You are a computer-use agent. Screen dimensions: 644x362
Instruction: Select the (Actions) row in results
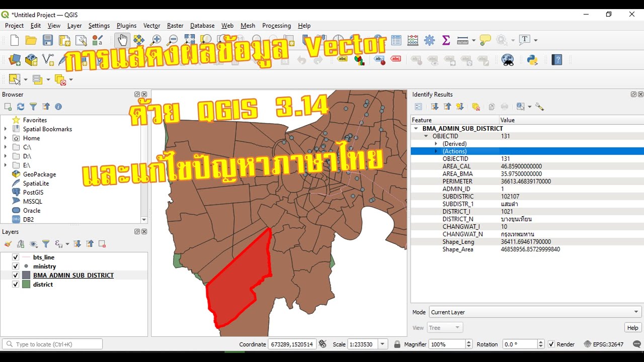(527, 151)
